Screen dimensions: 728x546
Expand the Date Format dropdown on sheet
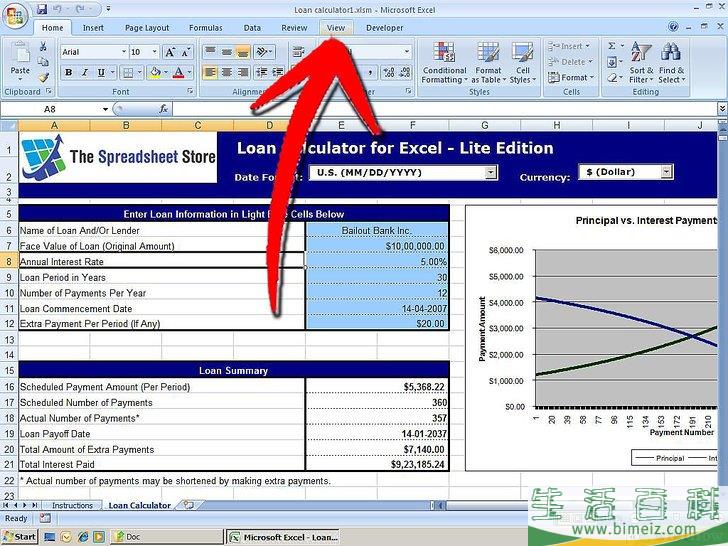click(x=490, y=172)
